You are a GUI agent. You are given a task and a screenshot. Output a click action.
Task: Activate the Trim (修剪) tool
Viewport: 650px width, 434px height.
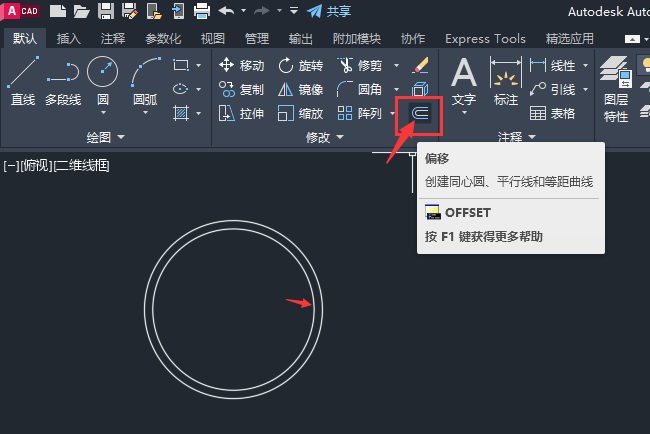click(x=359, y=65)
